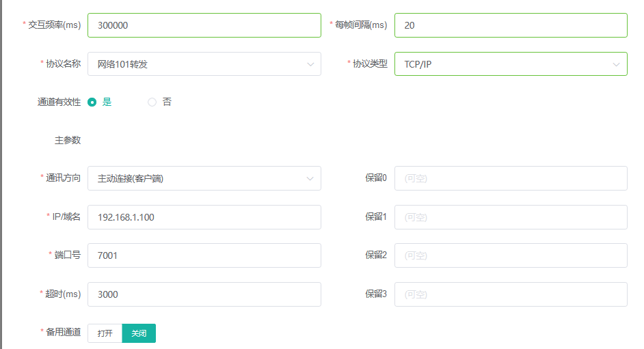This screenshot has height=349, width=644.
Task: Click the chevron arrow in 通讯方向 box
Action: click(310, 179)
